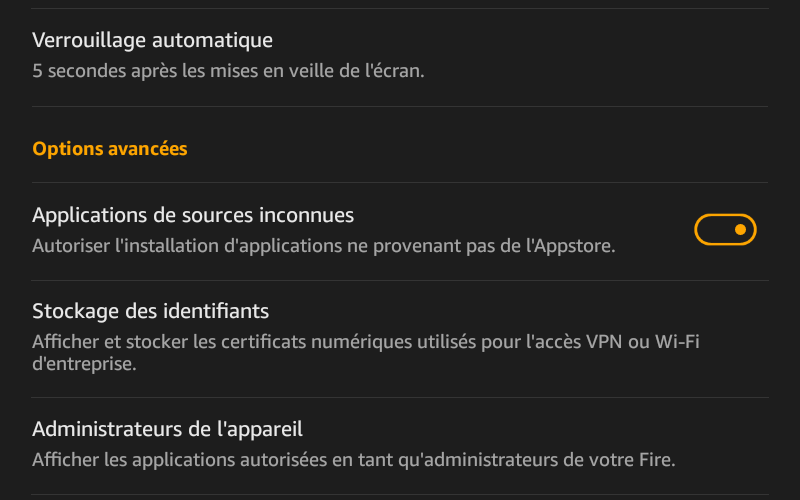Show apps authorized as Fire administrators

400,446
